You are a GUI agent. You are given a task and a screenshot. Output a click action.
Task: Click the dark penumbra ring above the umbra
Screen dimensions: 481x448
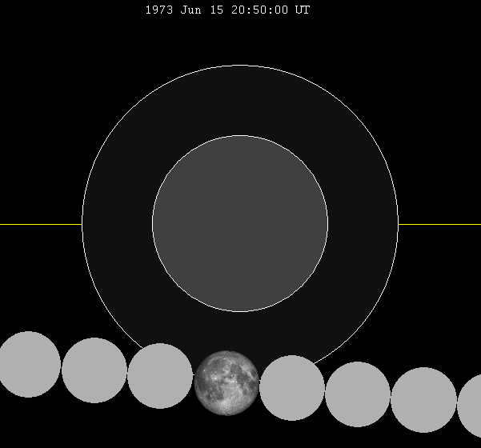point(240,100)
